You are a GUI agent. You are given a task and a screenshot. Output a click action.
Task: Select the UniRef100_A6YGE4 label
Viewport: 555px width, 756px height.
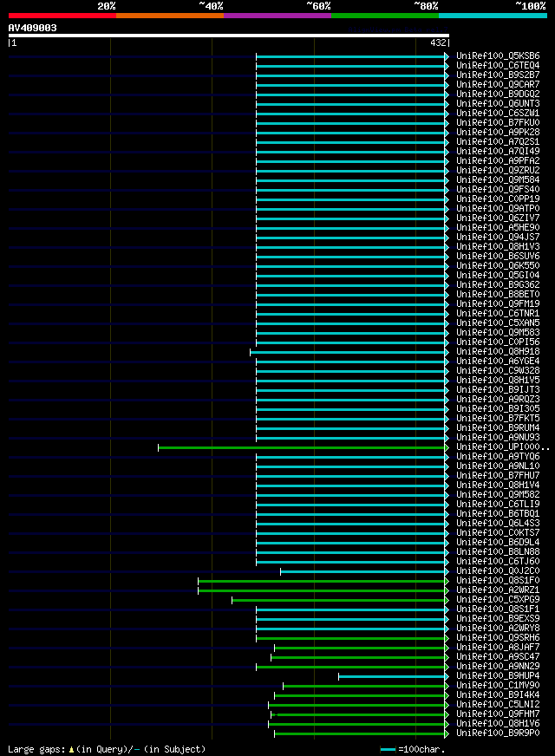click(x=498, y=362)
